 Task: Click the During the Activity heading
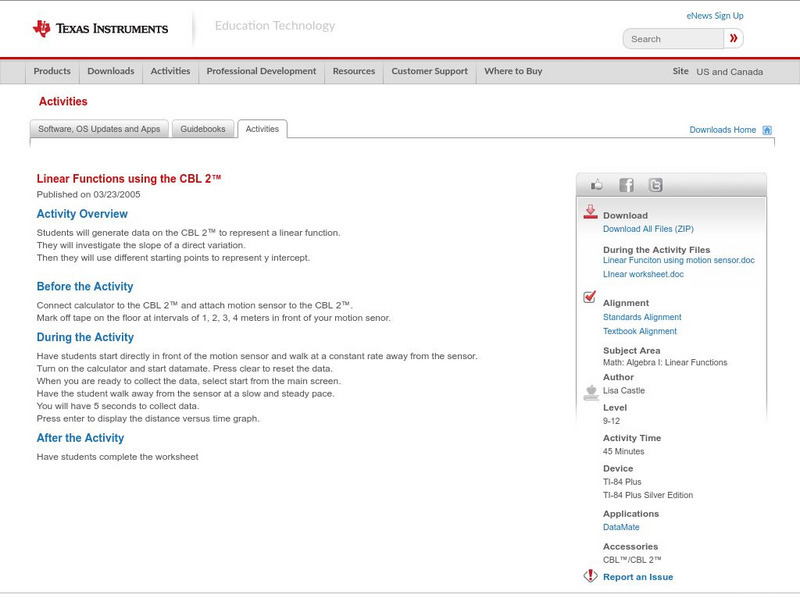click(85, 337)
